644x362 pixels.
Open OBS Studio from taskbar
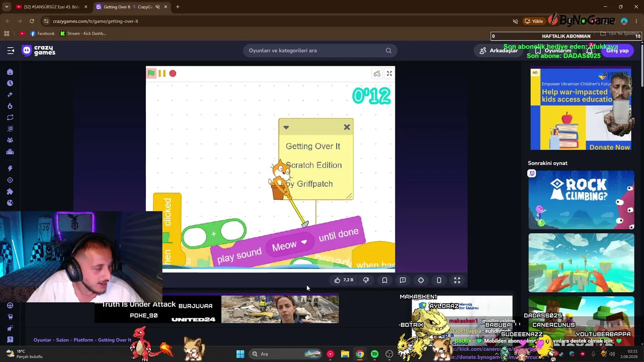click(x=389, y=354)
